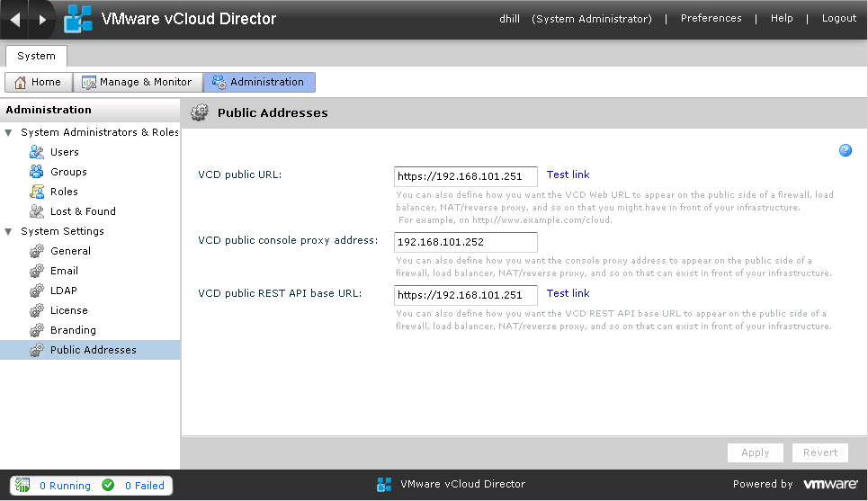Click the green checkmark status icon
The height and width of the screenshot is (501, 868).
[x=108, y=485]
